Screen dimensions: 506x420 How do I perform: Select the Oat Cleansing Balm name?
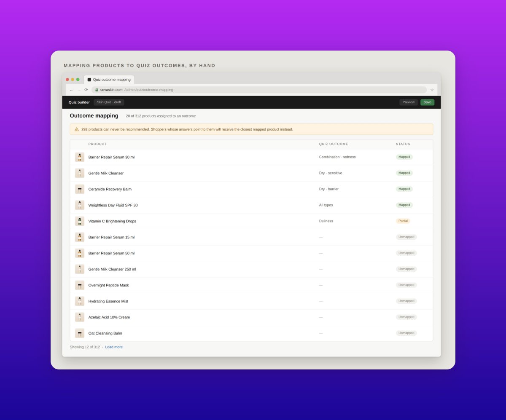tap(105, 333)
